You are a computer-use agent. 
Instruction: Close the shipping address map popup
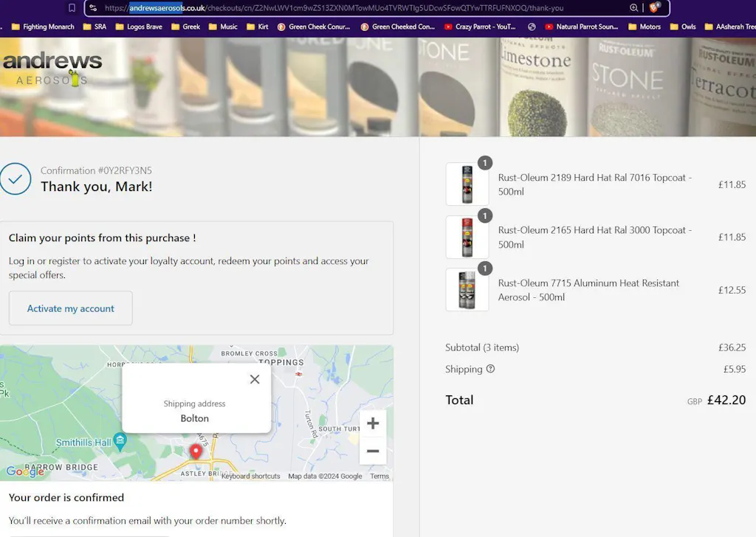pos(255,379)
